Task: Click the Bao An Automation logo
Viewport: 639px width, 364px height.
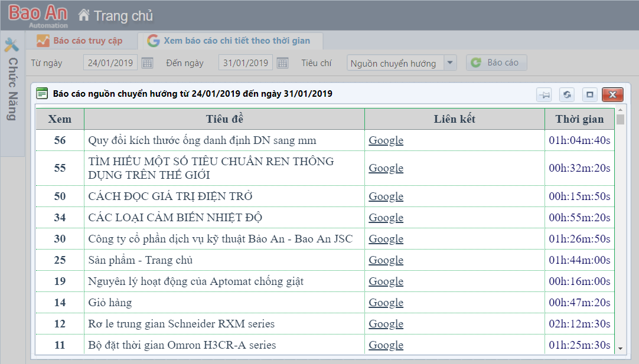Action: pos(38,15)
